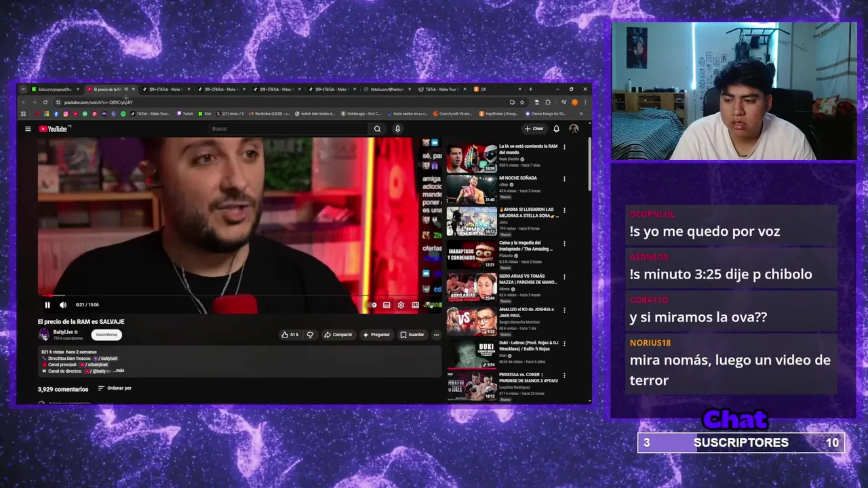The image size is (868, 488).
Task: Subscribe to BaityLive with Suscribirse
Action: (x=106, y=335)
